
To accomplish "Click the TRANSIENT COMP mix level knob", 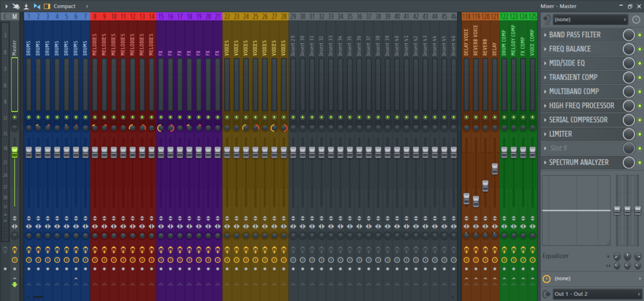I will [x=629, y=77].
